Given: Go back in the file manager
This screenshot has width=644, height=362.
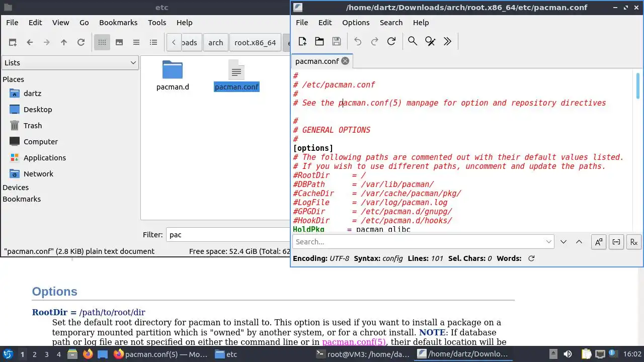Looking at the screenshot, I should point(30,43).
